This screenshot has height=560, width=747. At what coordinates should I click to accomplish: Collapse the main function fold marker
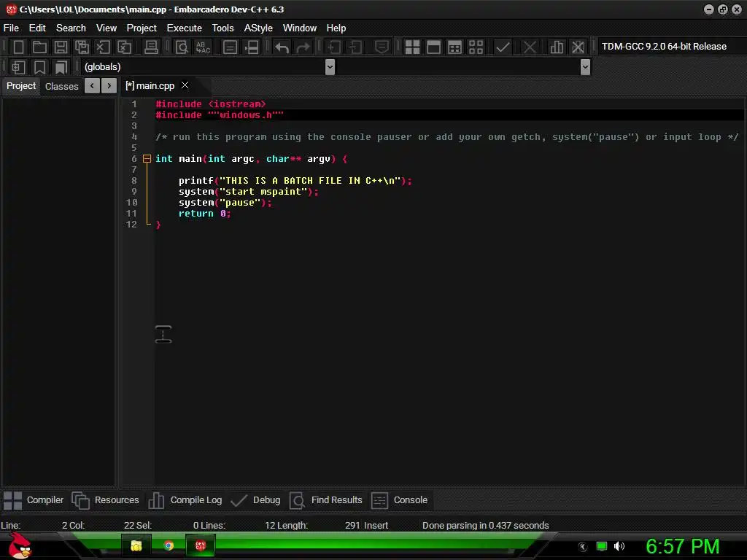(147, 158)
